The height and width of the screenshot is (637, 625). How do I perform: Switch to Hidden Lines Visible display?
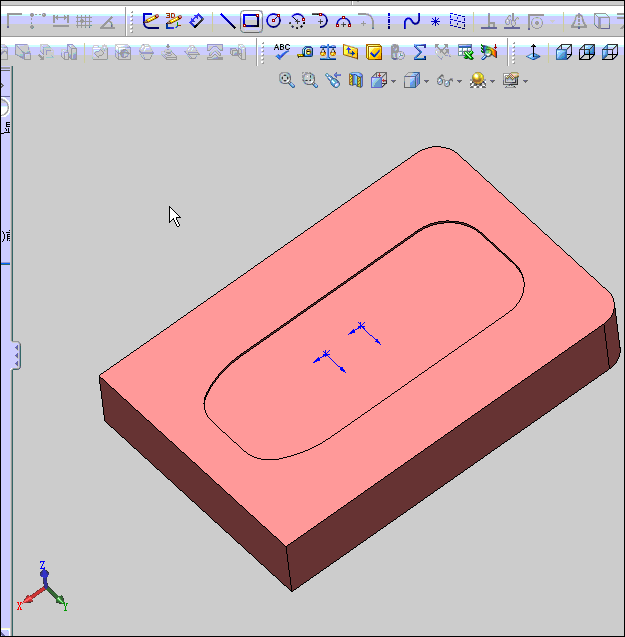587,52
